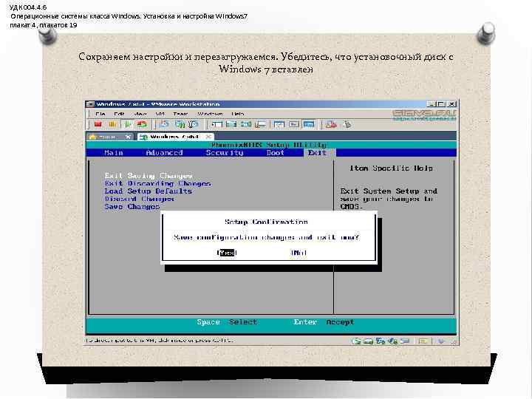The image size is (532, 399).
Task: Click the Revert to Snapshot toolbar icon
Action: [180, 124]
